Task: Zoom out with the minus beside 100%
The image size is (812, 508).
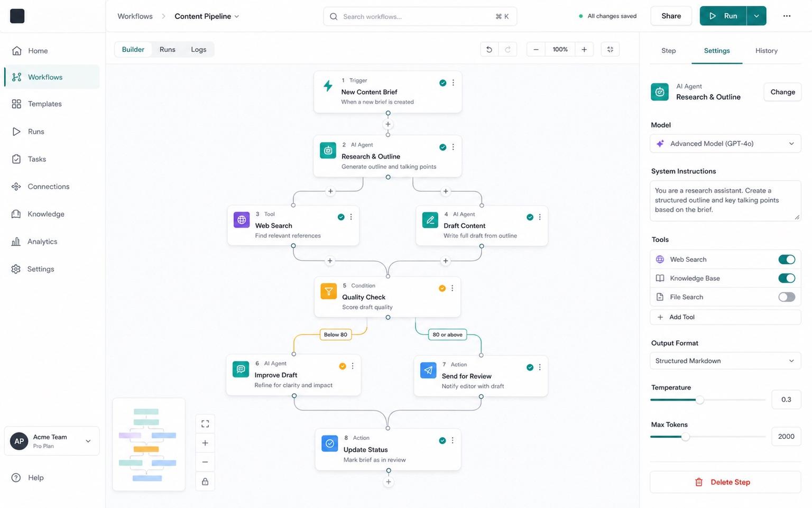Action: tap(536, 50)
